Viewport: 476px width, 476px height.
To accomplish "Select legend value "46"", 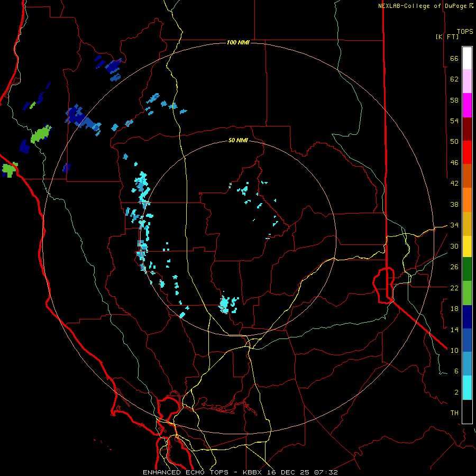I will point(454,162).
